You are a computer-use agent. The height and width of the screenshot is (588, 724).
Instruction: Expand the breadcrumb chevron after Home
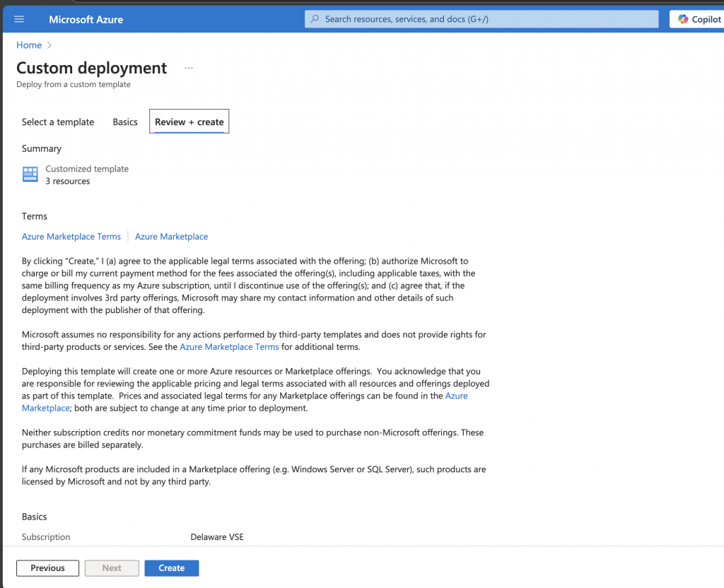pyautogui.click(x=49, y=45)
